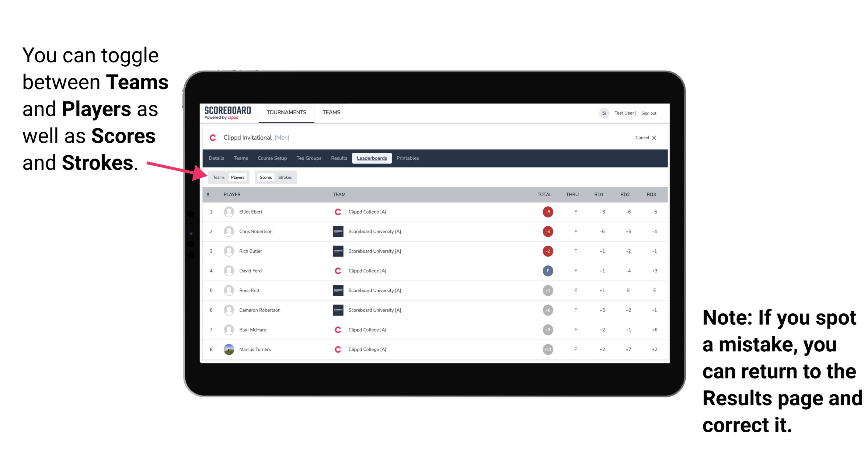Switch to the Leaderboards tab
This screenshot has height=467, width=868.
coord(372,158)
